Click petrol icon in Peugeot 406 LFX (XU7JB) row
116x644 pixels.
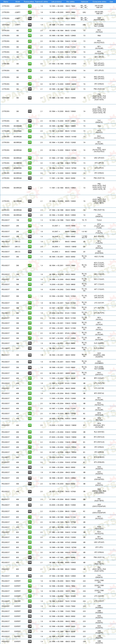[x=30, y=388]
